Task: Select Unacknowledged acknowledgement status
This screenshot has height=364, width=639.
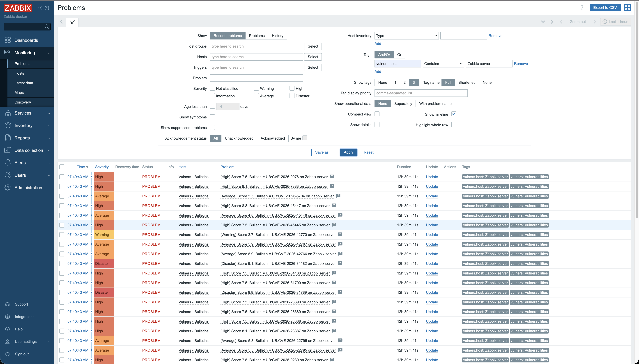Action: pyautogui.click(x=239, y=138)
